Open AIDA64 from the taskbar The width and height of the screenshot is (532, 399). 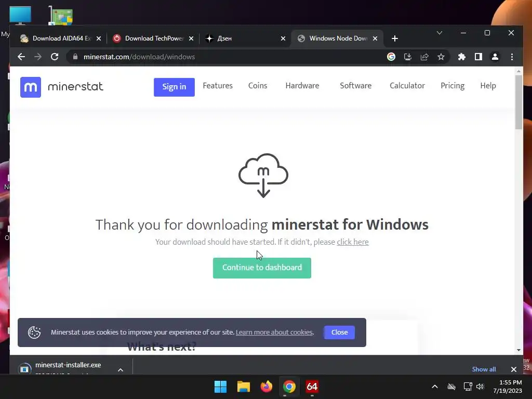(312, 387)
